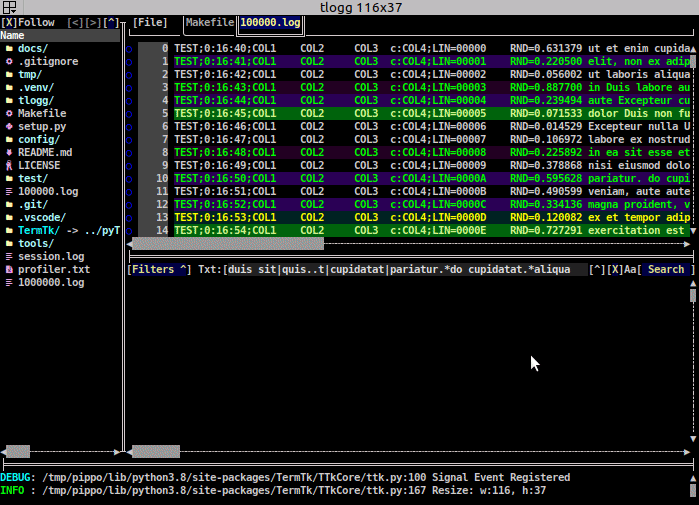
Task: Select the 1000000.log entry in file tree
Action: point(51,283)
